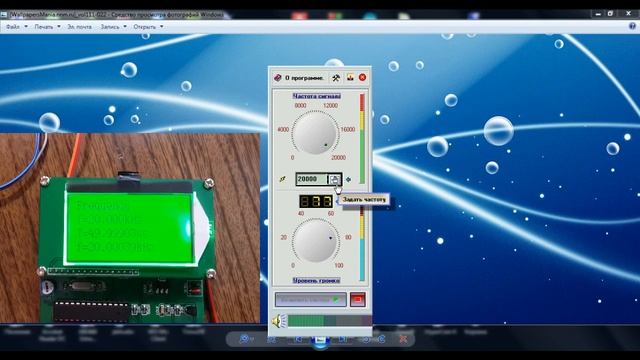This screenshot has height=360, width=640.
Task: Delete image with red X in viewer controls
Action: click(x=403, y=339)
